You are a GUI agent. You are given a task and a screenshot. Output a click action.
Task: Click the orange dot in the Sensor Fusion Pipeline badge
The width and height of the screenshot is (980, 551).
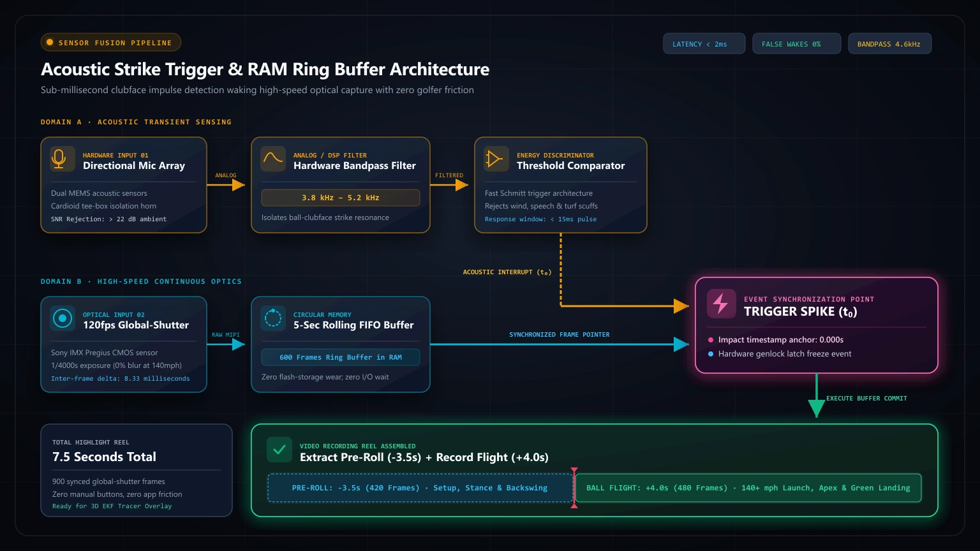click(x=50, y=43)
